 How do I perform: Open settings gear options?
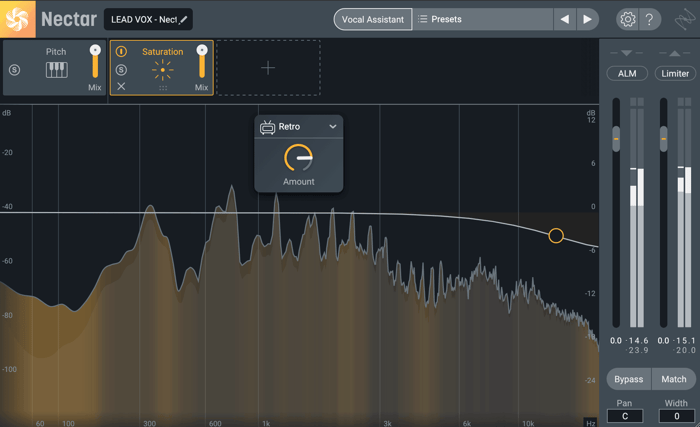[x=628, y=20]
